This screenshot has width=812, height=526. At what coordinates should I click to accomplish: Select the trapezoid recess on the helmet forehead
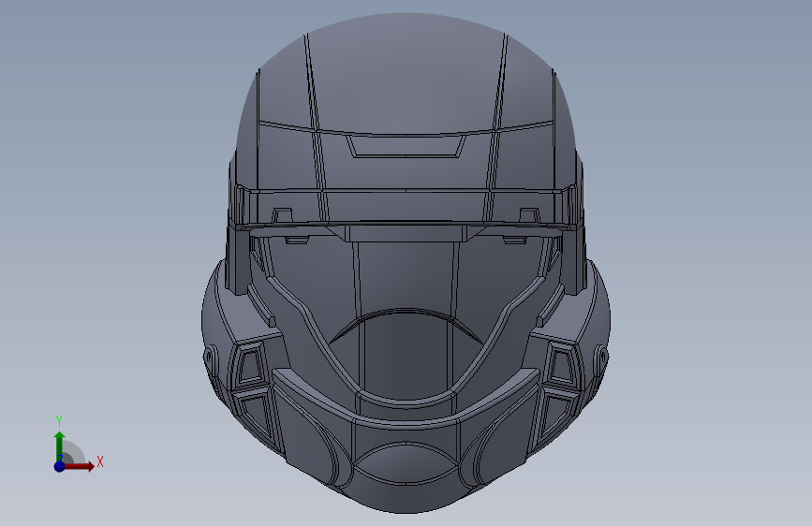[406, 147]
